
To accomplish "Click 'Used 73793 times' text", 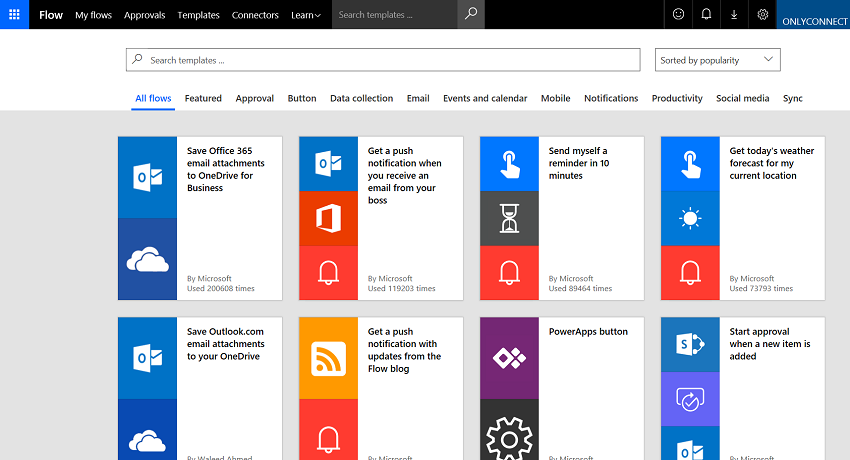I will (761, 288).
